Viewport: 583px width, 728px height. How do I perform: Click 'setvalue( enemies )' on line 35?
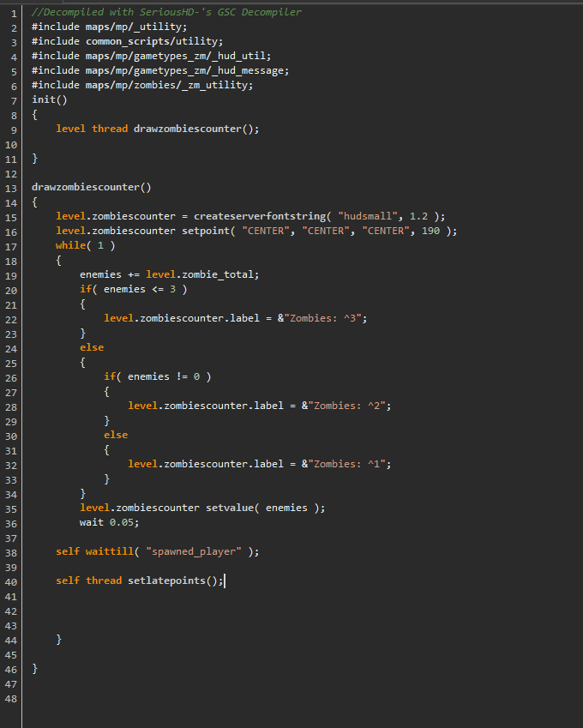[x=262, y=508]
